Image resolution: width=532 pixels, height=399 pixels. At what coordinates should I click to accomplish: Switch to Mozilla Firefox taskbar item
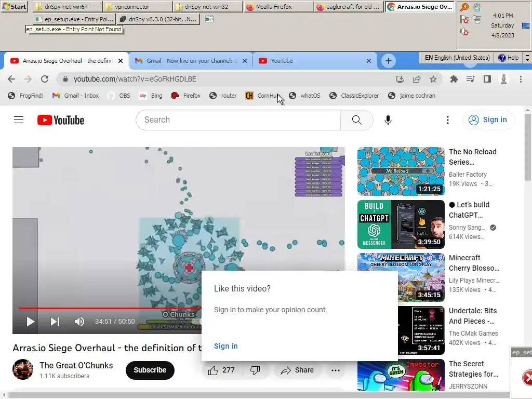(278, 6)
